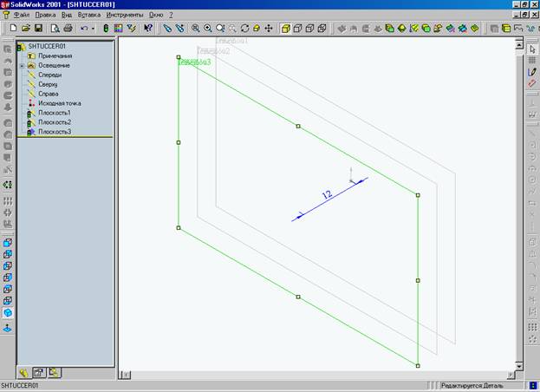Click the 12 dimension value in sketch
Viewport: 540px width, 392px height.
tap(327, 195)
